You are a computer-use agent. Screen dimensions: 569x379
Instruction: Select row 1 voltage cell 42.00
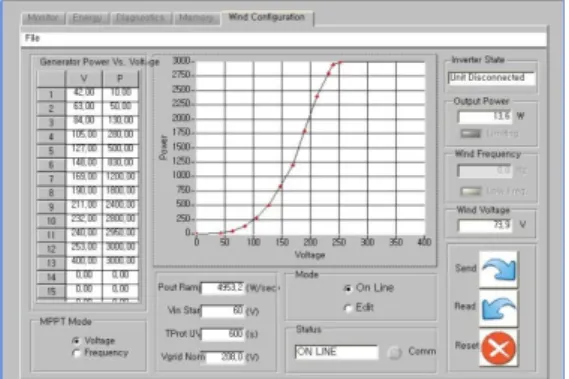click(x=84, y=93)
